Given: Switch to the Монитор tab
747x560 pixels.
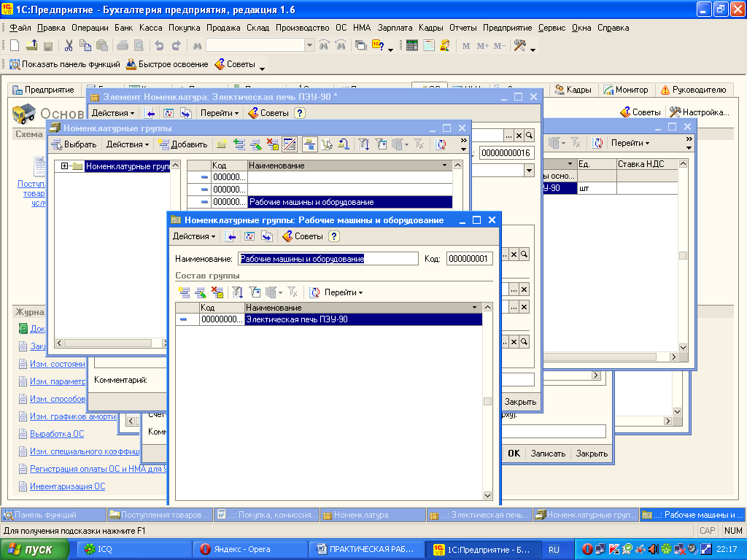Looking at the screenshot, I should tap(626, 90).
